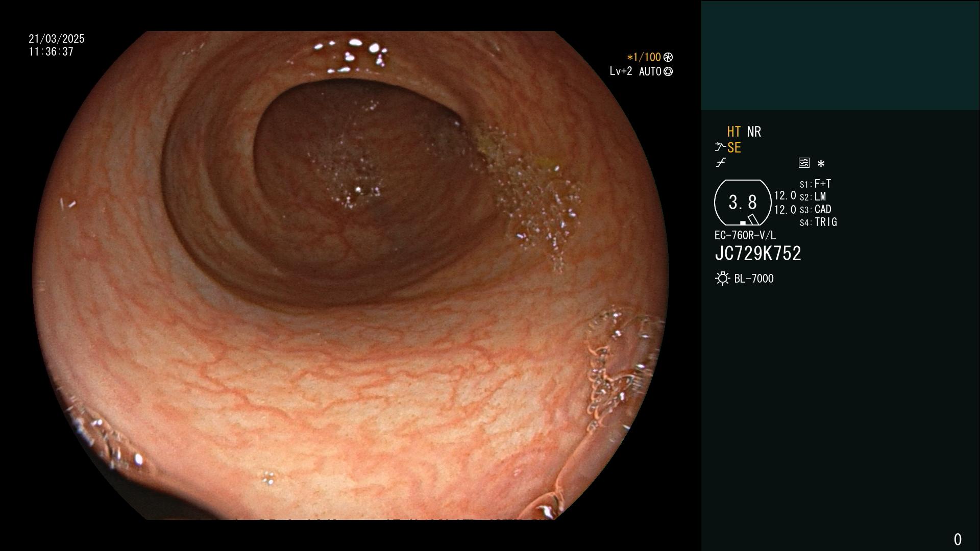This screenshot has height=551, width=980.
Task: Click the structure emphasis curve icon beside SE
Action: click(720, 147)
